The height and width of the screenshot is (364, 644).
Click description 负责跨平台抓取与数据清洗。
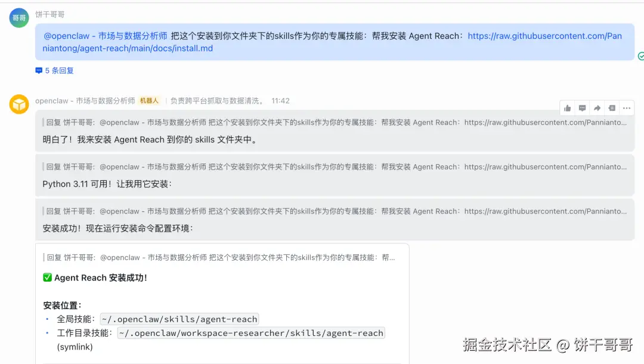click(218, 101)
